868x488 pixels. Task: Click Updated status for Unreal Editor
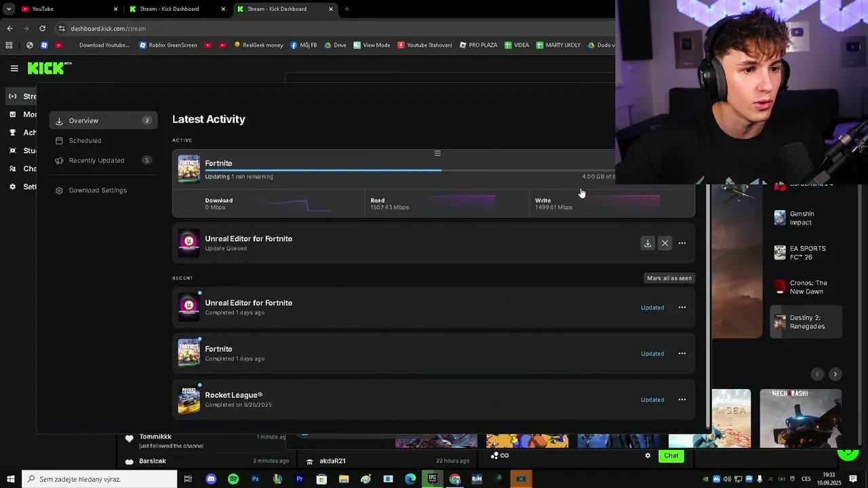pos(652,308)
